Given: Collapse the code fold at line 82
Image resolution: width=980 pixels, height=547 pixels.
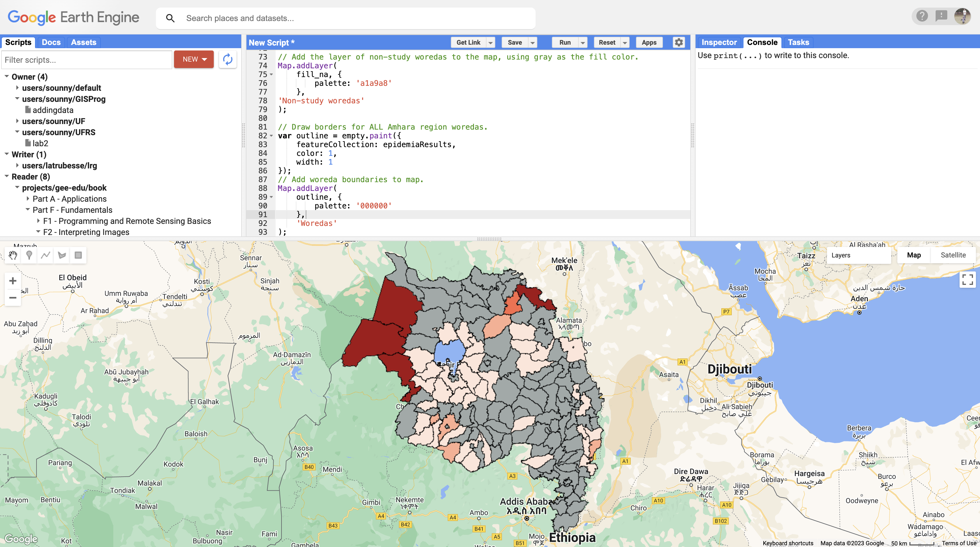Looking at the screenshot, I should point(271,136).
